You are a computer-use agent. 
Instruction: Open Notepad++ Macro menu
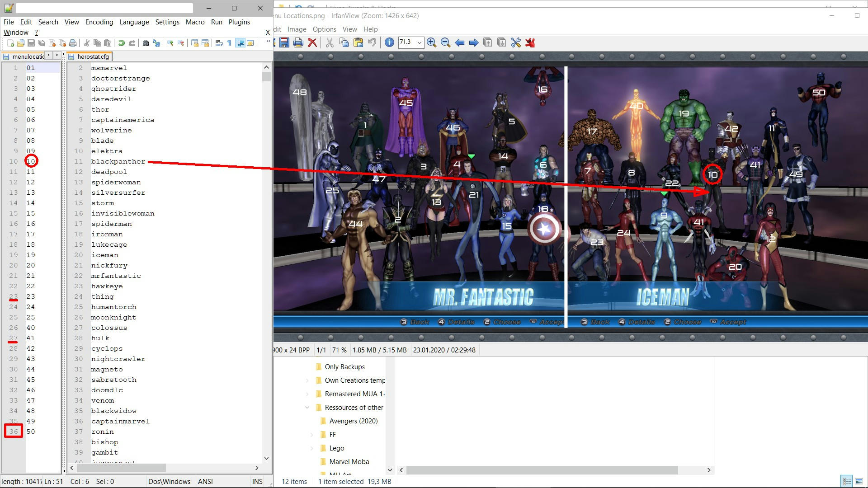[195, 22]
